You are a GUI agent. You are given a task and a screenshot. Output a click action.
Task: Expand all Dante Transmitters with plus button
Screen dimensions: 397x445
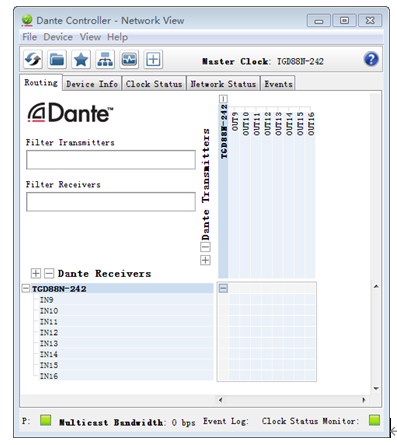click(205, 260)
